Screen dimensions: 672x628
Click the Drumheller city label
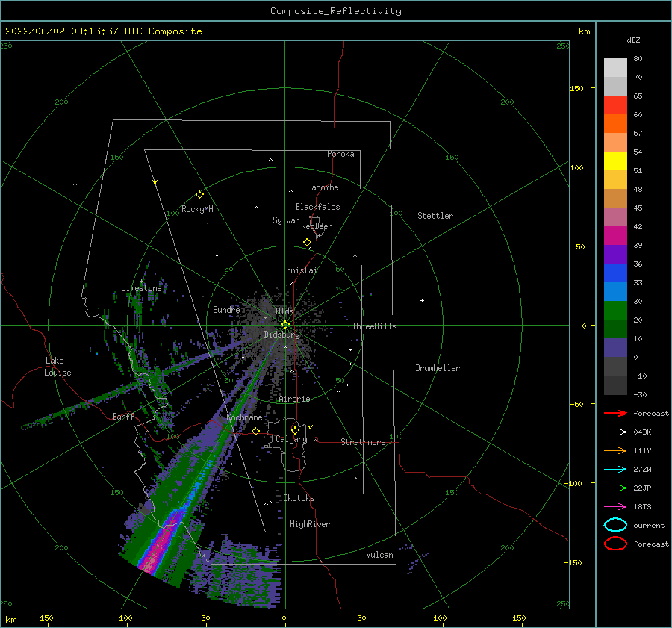tap(438, 368)
